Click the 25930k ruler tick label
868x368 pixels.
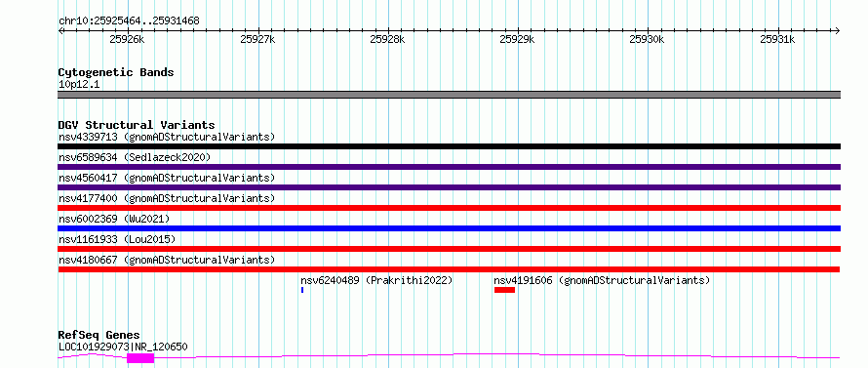click(x=648, y=39)
